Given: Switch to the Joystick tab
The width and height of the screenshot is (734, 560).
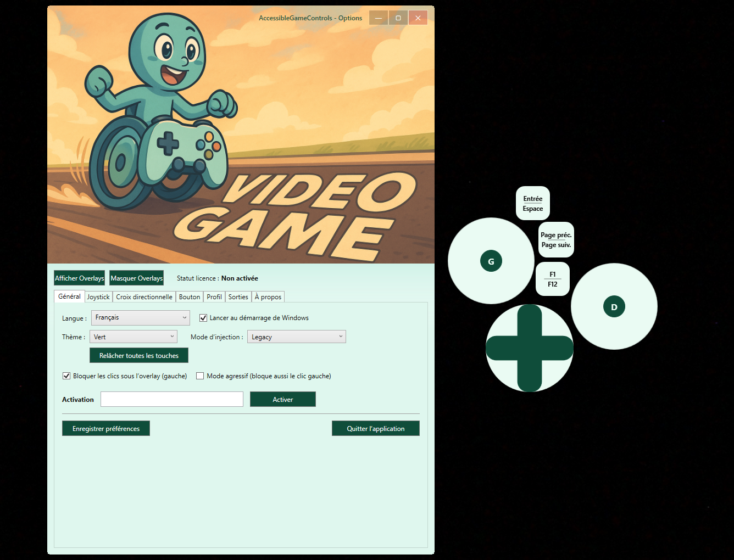Looking at the screenshot, I should [98, 297].
